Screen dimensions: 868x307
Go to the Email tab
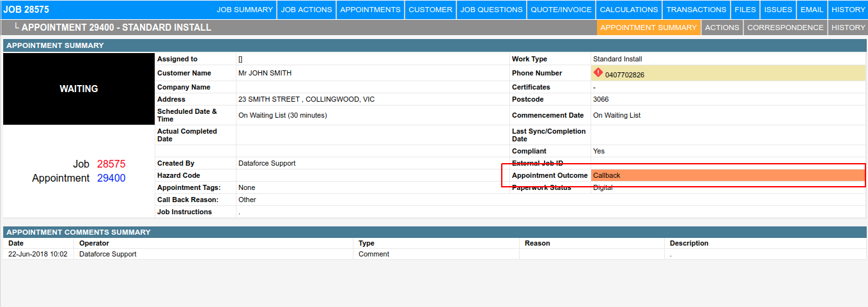pyautogui.click(x=812, y=10)
